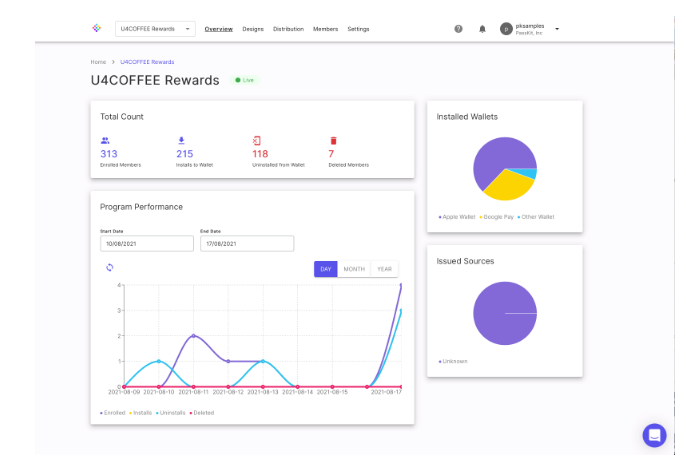
Task: Click the 118 uninstalled count
Action: click(x=260, y=154)
